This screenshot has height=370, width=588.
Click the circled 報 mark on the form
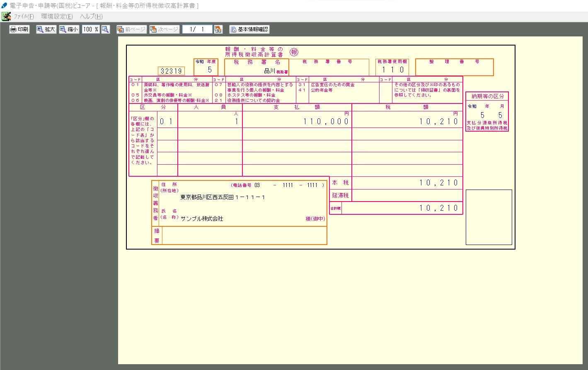click(x=294, y=52)
